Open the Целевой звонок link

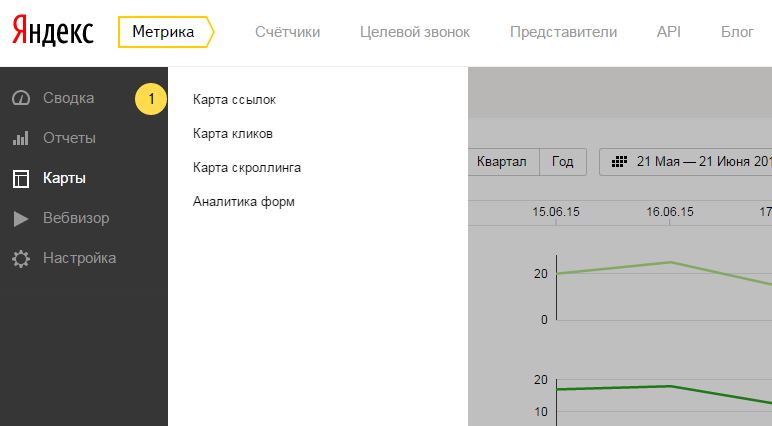[414, 32]
